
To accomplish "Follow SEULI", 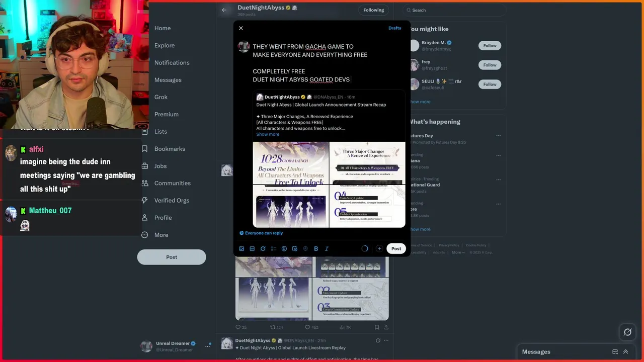I will [490, 84].
